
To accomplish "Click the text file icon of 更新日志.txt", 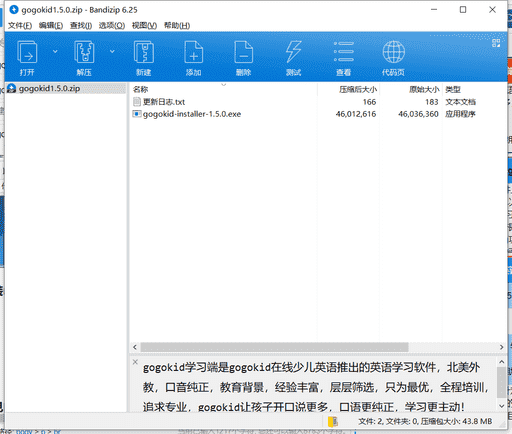I will tap(137, 102).
